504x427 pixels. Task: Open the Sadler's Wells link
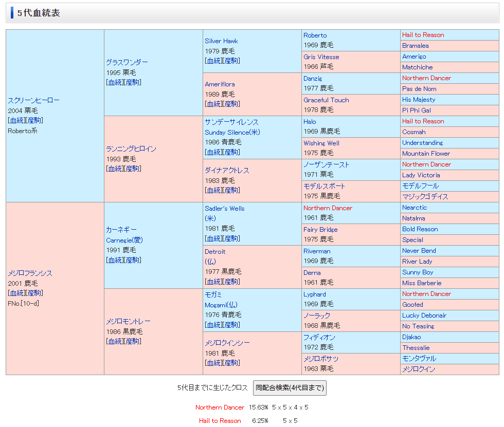(x=224, y=209)
